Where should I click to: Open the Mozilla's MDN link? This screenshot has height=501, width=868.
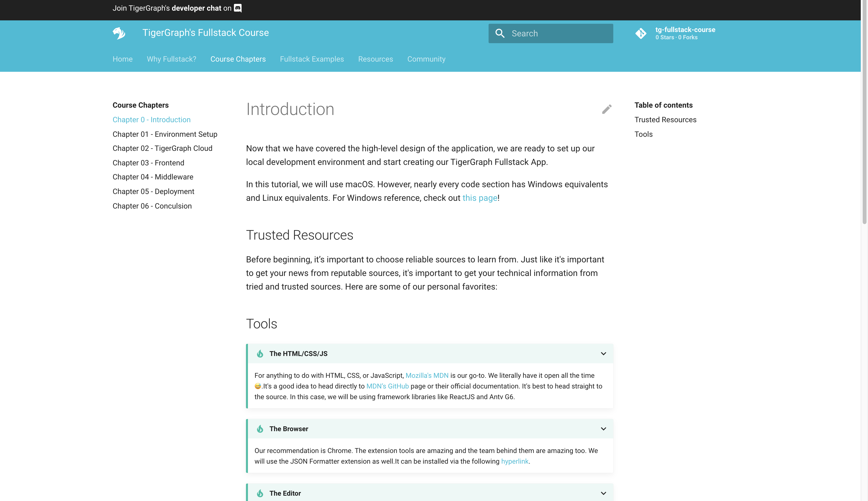tap(427, 375)
